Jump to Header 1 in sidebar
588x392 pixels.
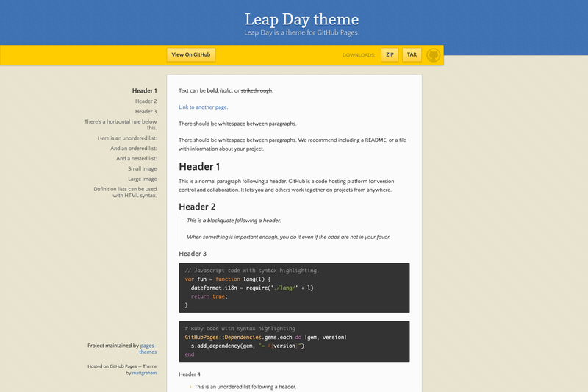pos(144,90)
